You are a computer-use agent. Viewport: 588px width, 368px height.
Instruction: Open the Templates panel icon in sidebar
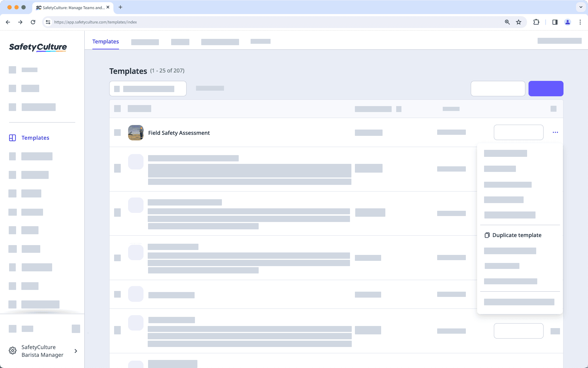coord(13,138)
